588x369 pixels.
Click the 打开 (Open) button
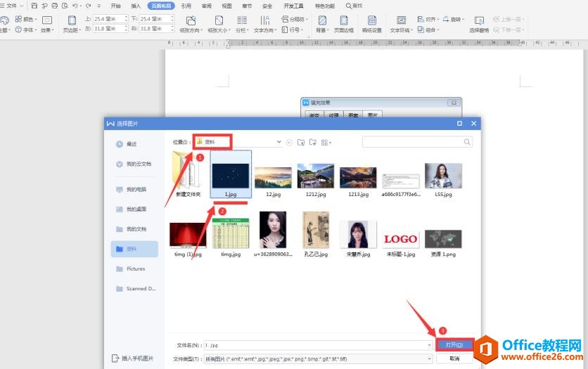pos(454,345)
